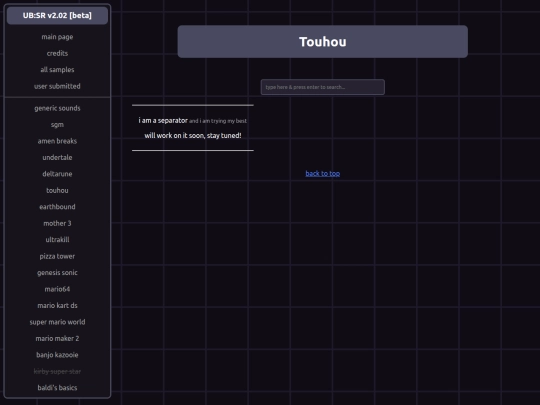The height and width of the screenshot is (405, 540).
Task: Click the 'i am a separator' text
Action: tap(163, 121)
